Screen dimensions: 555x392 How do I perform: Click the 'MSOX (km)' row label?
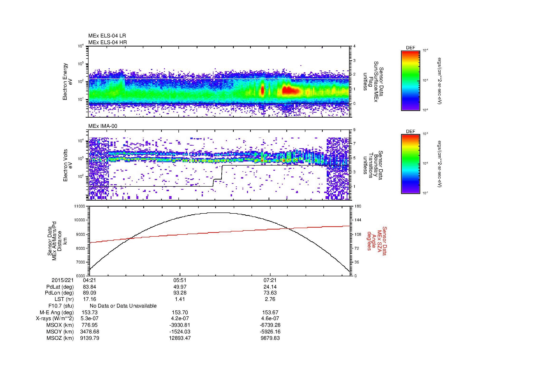click(60, 325)
